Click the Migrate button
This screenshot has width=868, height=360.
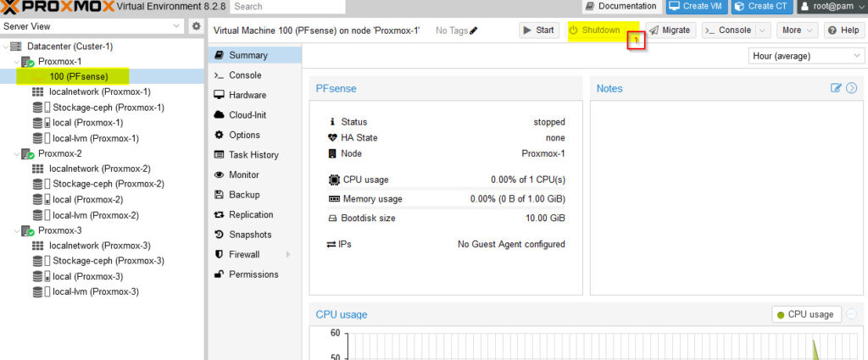click(x=671, y=30)
